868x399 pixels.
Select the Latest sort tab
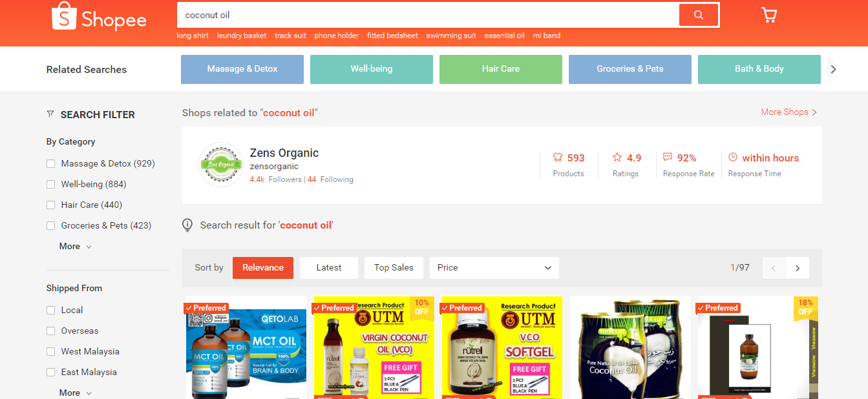click(x=329, y=268)
